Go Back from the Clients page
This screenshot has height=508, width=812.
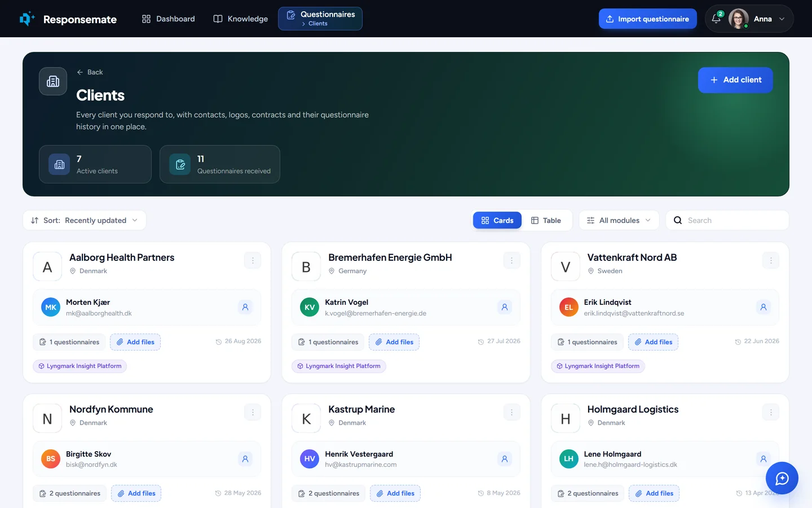coord(90,72)
